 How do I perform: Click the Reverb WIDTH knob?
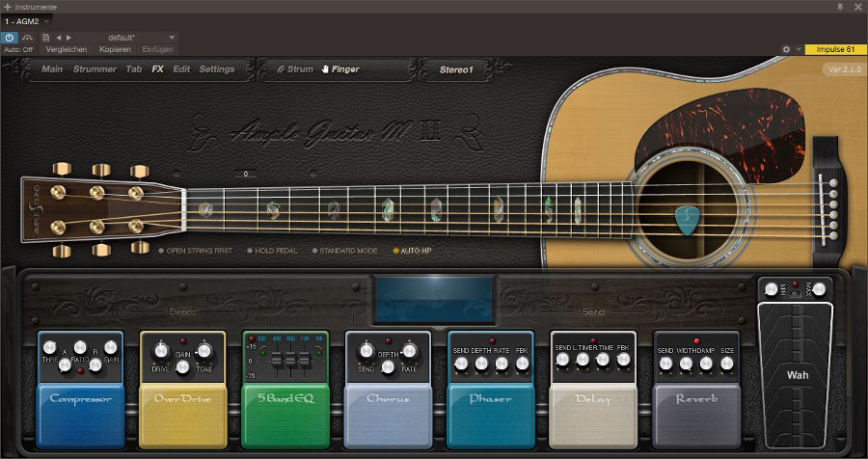pyautogui.click(x=686, y=364)
